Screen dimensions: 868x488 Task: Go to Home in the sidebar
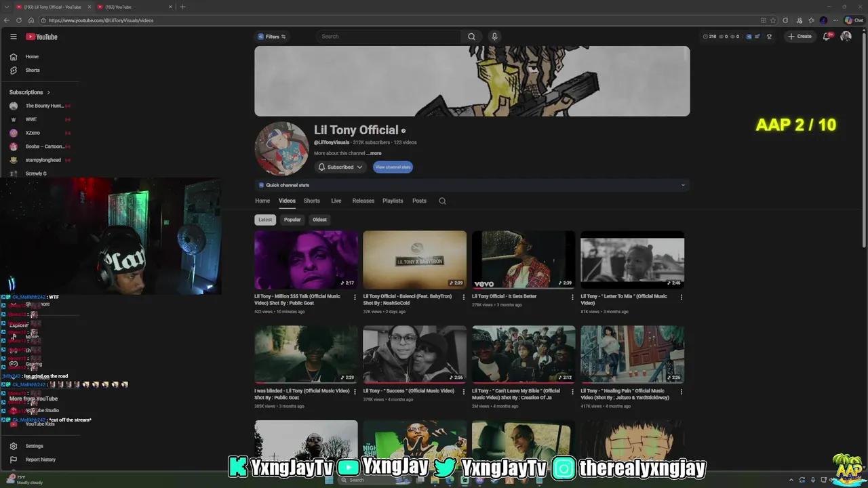[32, 57]
